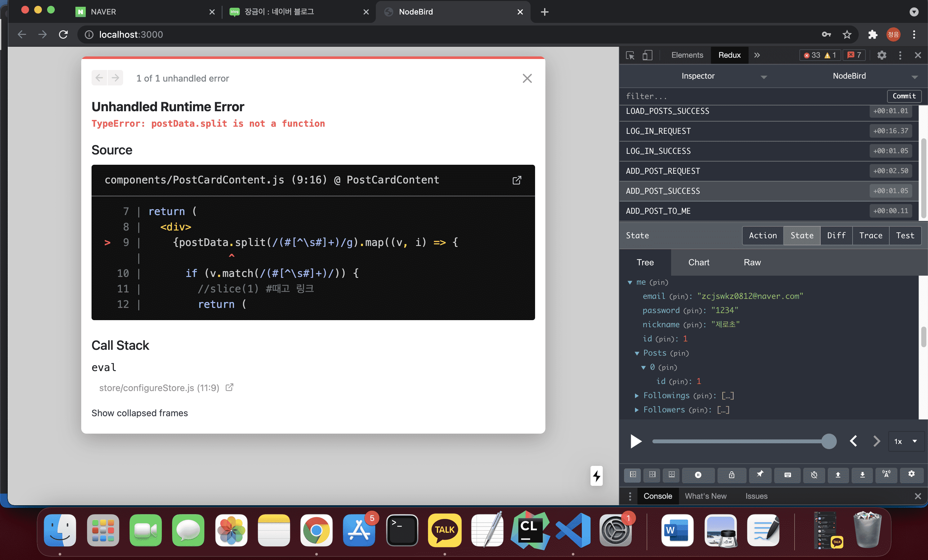Open playback speed 1x dropdown

[905, 441]
